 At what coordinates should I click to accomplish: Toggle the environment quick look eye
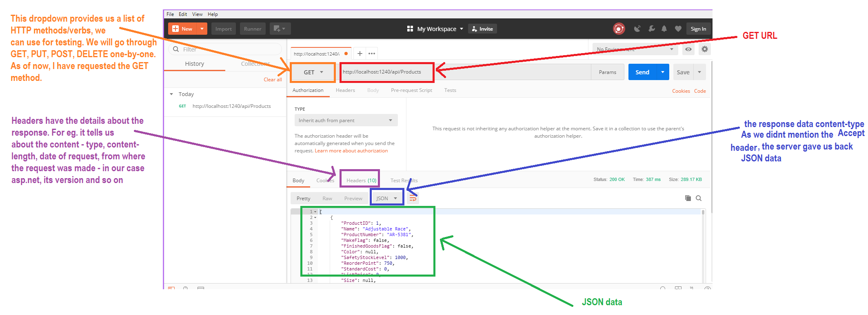pyautogui.click(x=688, y=49)
